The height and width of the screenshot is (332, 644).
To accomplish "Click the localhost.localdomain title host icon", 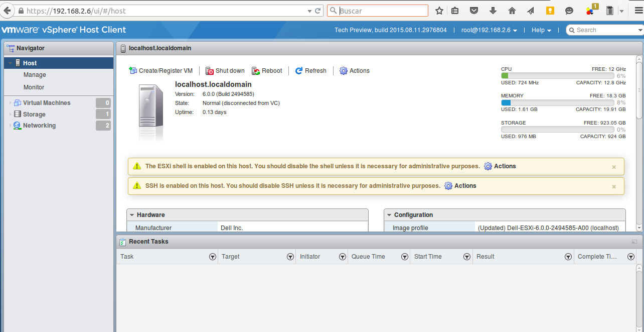I will click(x=123, y=48).
